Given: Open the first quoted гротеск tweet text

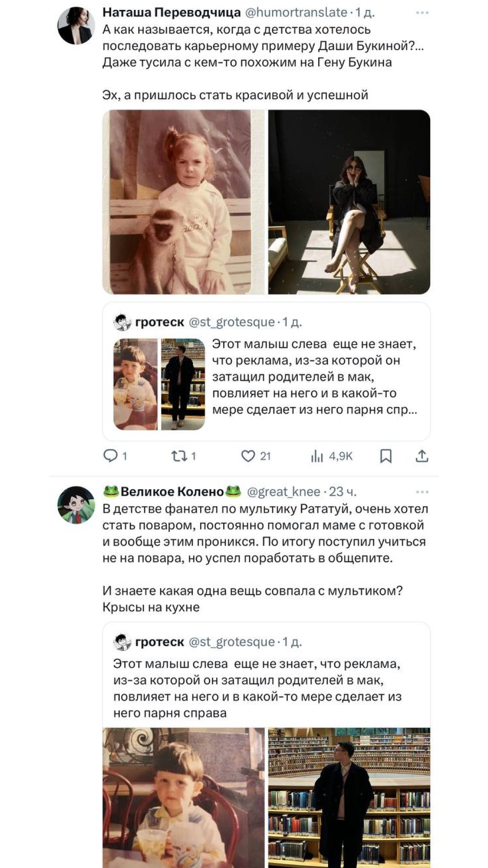Looking at the screenshot, I should [314, 377].
